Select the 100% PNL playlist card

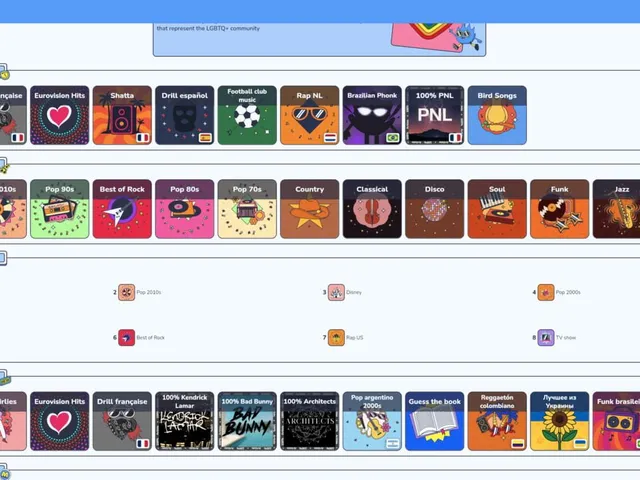434,115
